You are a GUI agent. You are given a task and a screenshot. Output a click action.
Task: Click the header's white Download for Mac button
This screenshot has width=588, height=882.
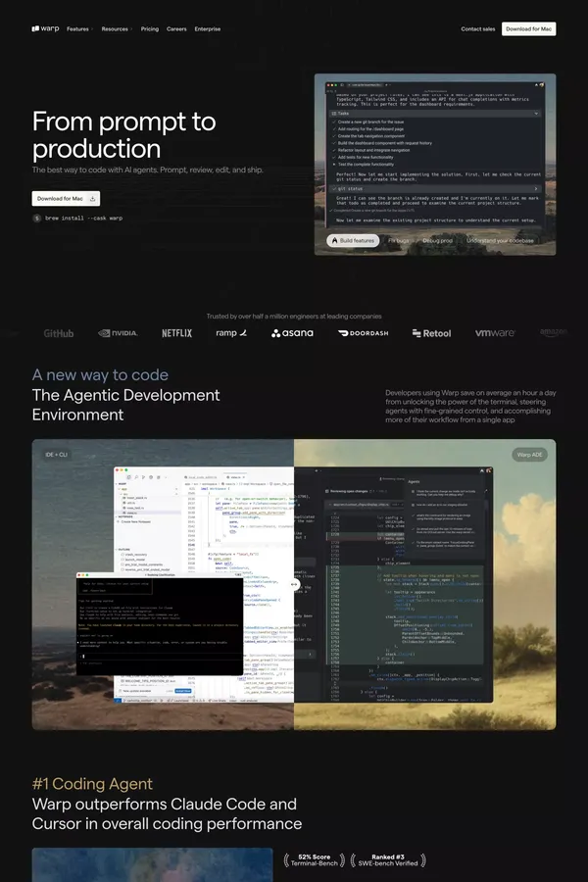click(528, 28)
